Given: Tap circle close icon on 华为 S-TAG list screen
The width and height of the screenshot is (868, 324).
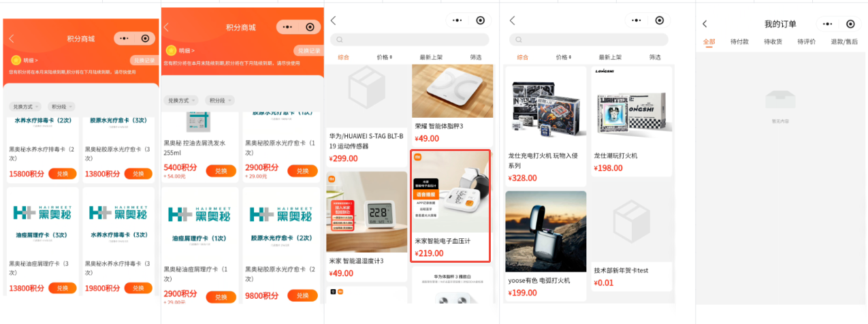Looking at the screenshot, I should coord(481,21).
